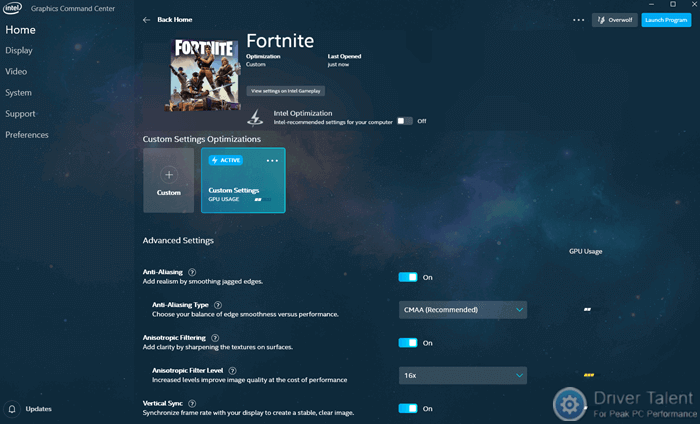Click the ACTIVE lightning badge
Viewport: 700px width, 424px height.
point(226,160)
